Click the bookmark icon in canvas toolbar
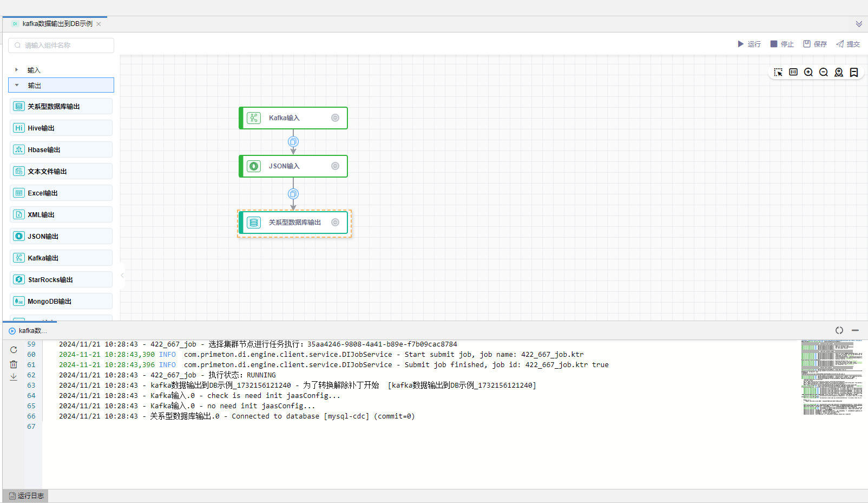The width and height of the screenshot is (868, 503). point(854,73)
